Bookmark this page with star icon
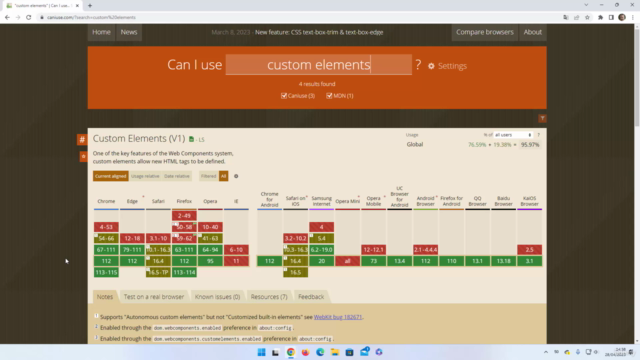This screenshot has height=360, width=640. (x=587, y=18)
